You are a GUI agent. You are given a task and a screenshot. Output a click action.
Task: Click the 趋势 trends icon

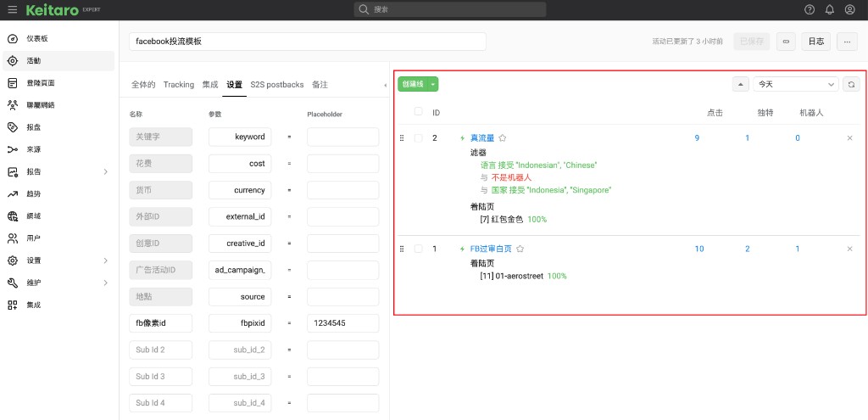click(13, 194)
